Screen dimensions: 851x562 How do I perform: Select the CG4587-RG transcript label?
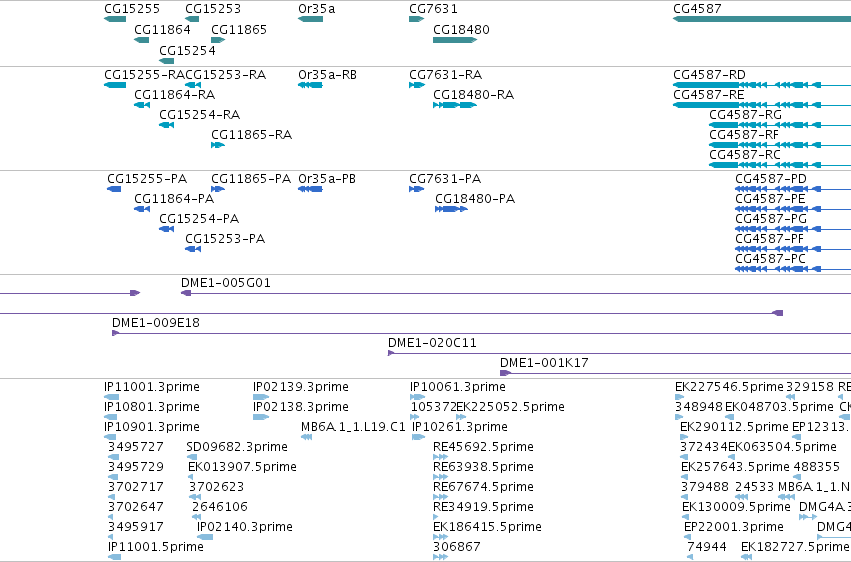coord(746,114)
